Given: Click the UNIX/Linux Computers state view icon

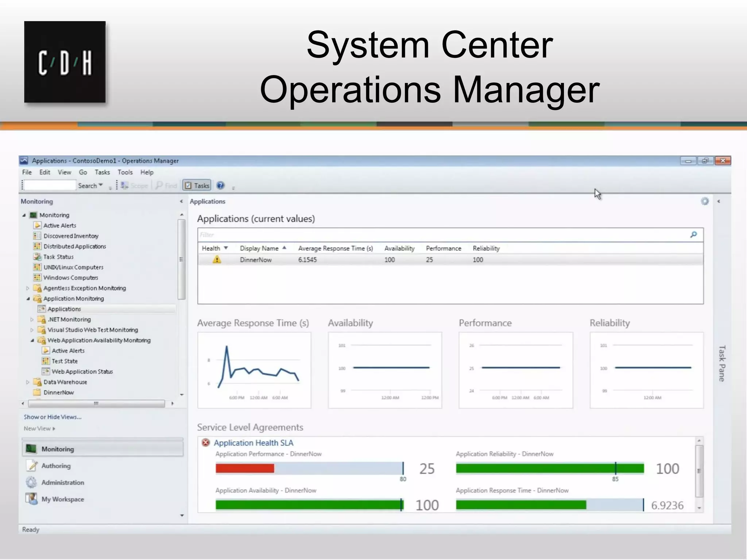Looking at the screenshot, I should pos(37,267).
